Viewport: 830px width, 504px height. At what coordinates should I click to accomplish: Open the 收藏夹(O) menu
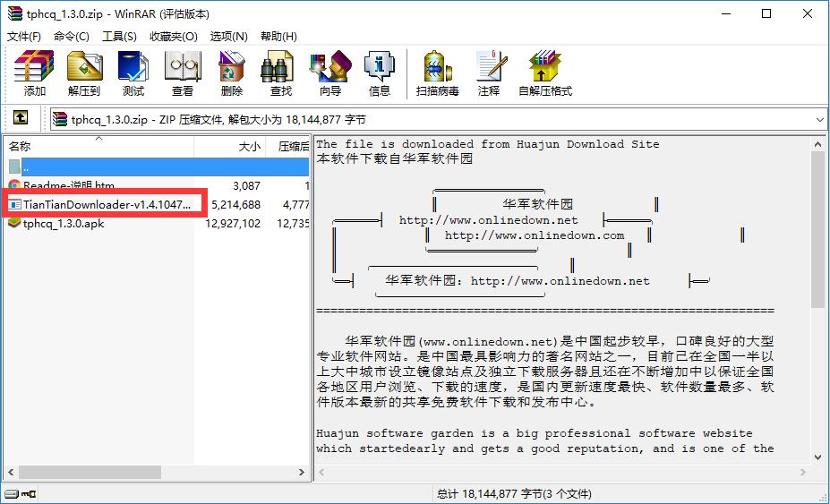pyautogui.click(x=174, y=37)
